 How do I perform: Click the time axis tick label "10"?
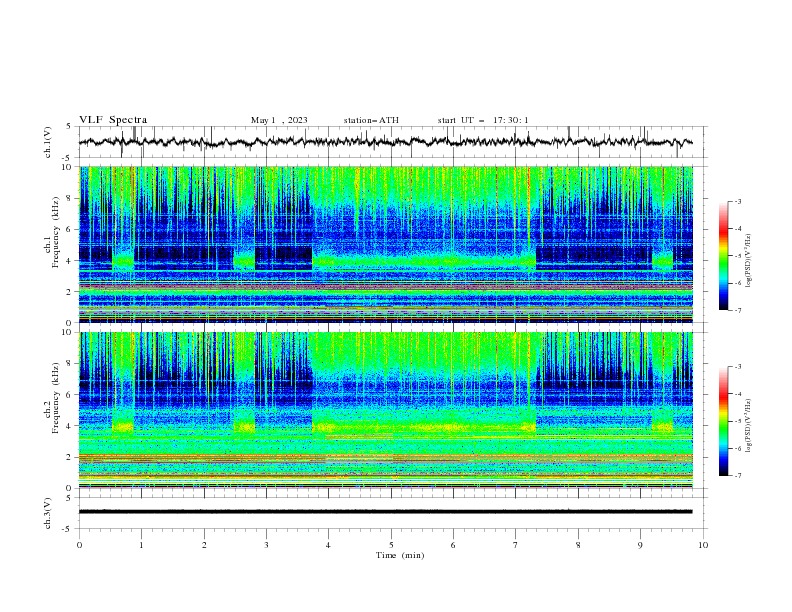(x=703, y=545)
